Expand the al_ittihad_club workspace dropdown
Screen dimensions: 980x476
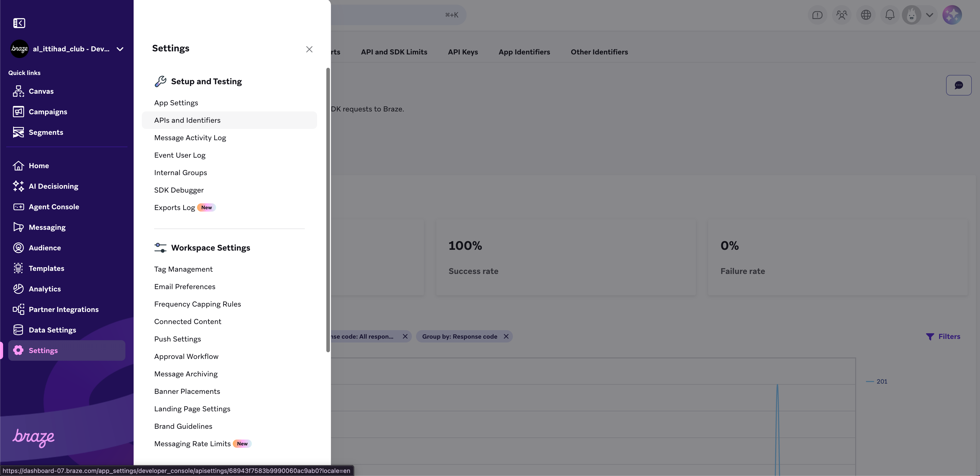point(120,49)
